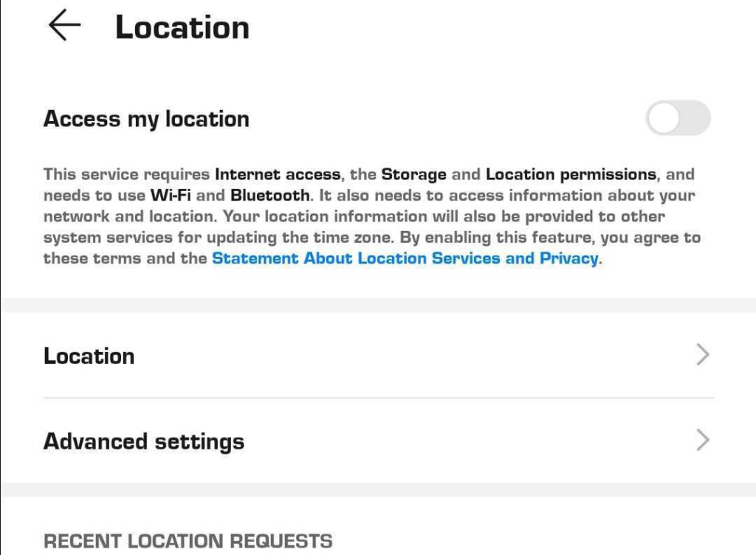Open the Location menu row label

pyautogui.click(x=89, y=356)
